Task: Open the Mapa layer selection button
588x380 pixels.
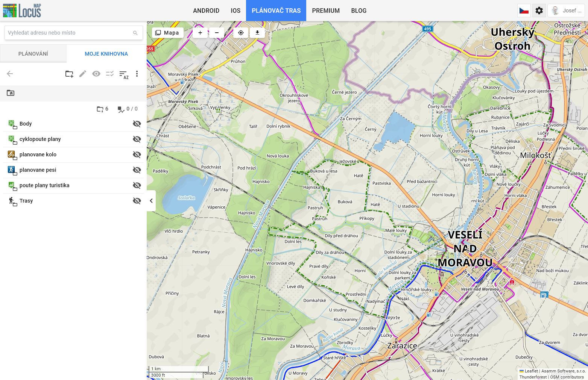Action: coord(167,33)
